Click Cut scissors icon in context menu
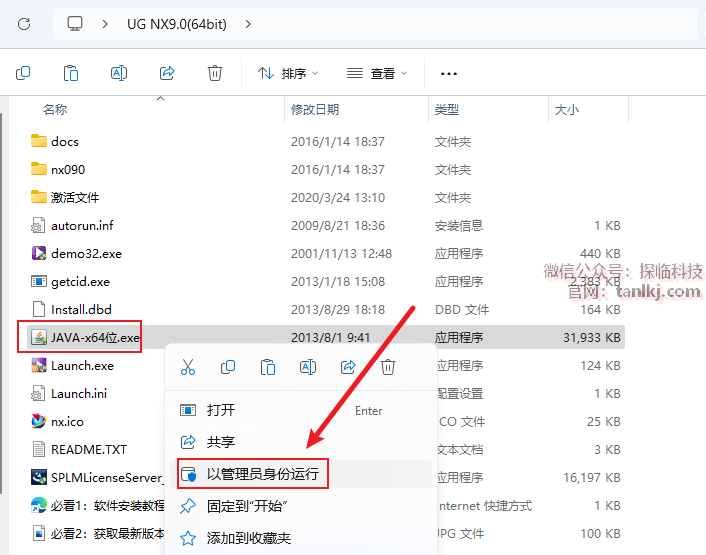The image size is (706, 555). (188, 367)
